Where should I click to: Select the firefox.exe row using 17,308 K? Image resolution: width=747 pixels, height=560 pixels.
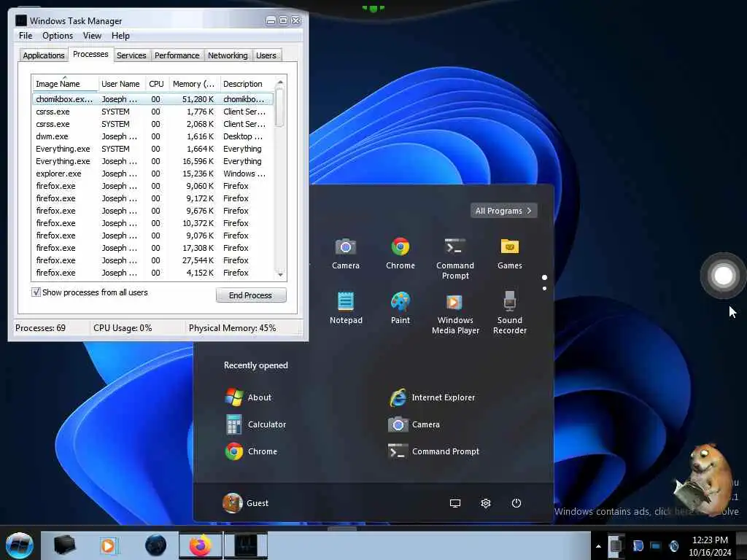point(153,248)
